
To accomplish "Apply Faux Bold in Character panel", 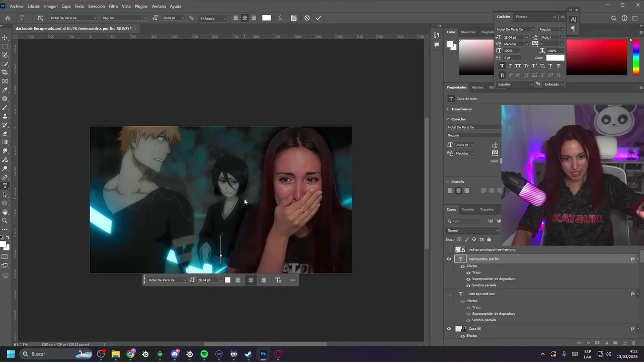I will 502,66.
